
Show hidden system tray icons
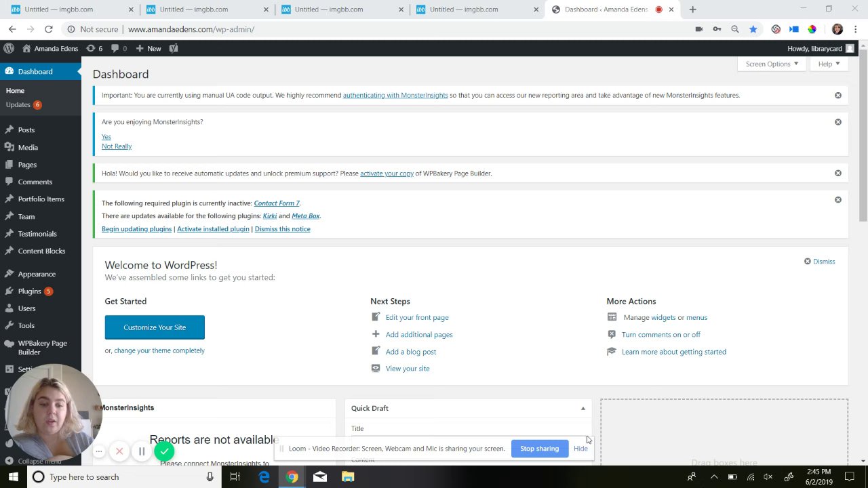click(x=714, y=477)
